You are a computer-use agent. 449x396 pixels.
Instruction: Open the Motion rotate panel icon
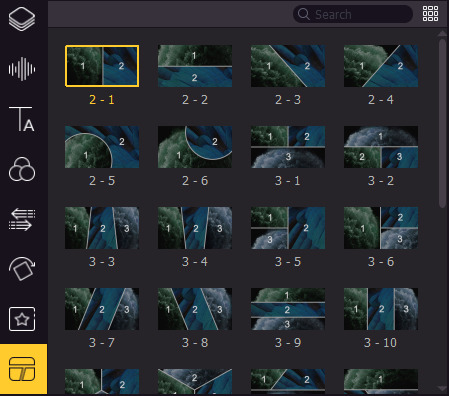[x=22, y=269]
